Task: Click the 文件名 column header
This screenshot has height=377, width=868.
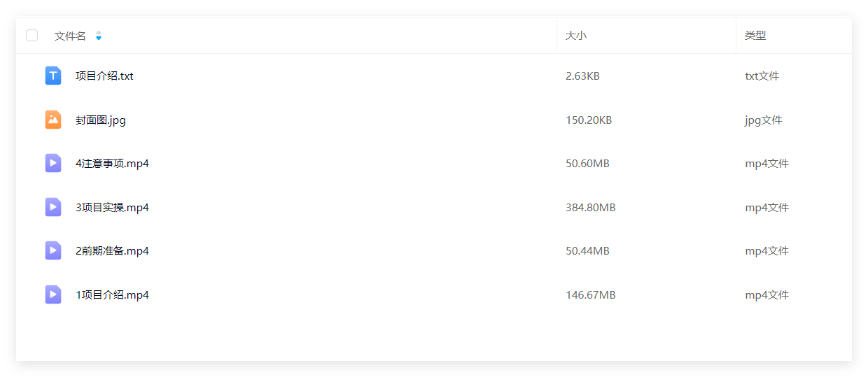Action: (70, 36)
